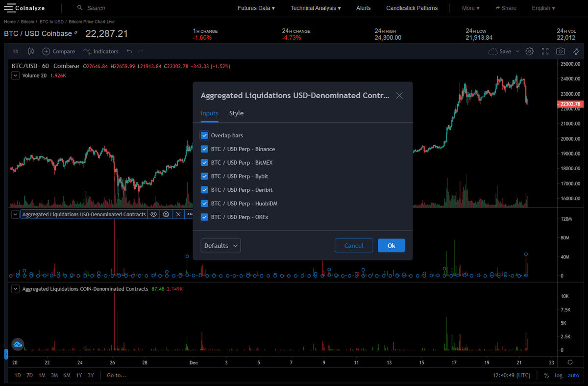This screenshot has width=588, height=386.
Task: Enter fullscreen chart mode
Action: (545, 51)
